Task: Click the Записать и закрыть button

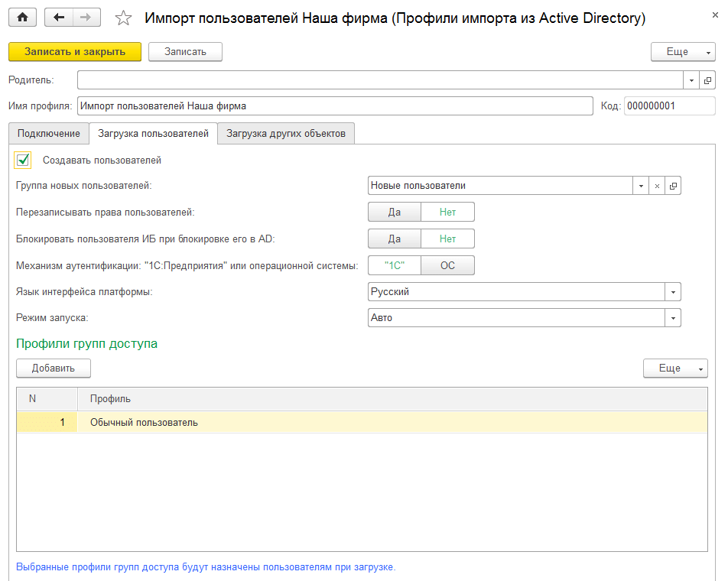Action: tap(73, 51)
